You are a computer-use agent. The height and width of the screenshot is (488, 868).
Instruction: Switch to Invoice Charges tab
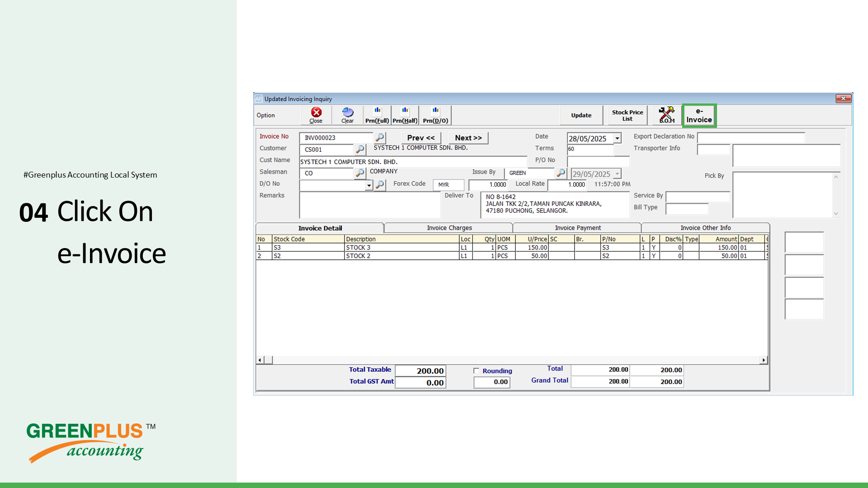click(x=449, y=228)
